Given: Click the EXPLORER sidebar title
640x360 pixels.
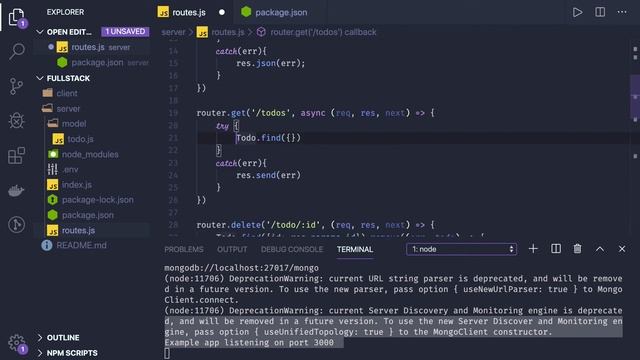Looking at the screenshot, I should pyautogui.click(x=65, y=12).
